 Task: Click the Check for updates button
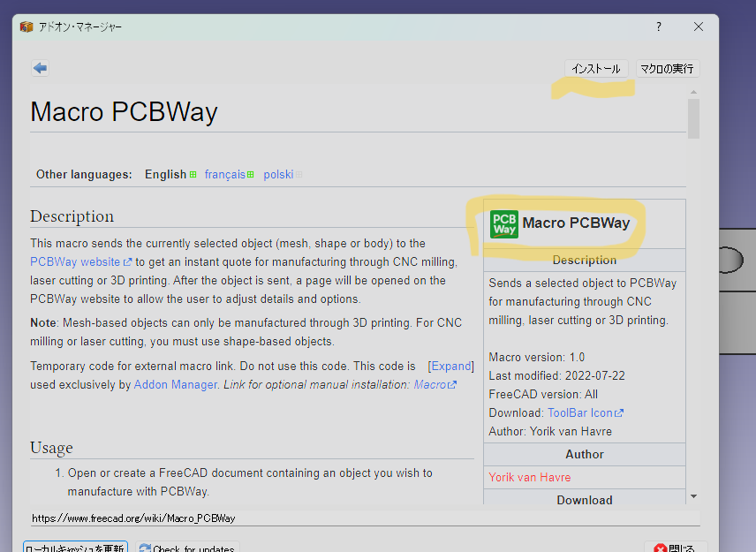pos(187,547)
